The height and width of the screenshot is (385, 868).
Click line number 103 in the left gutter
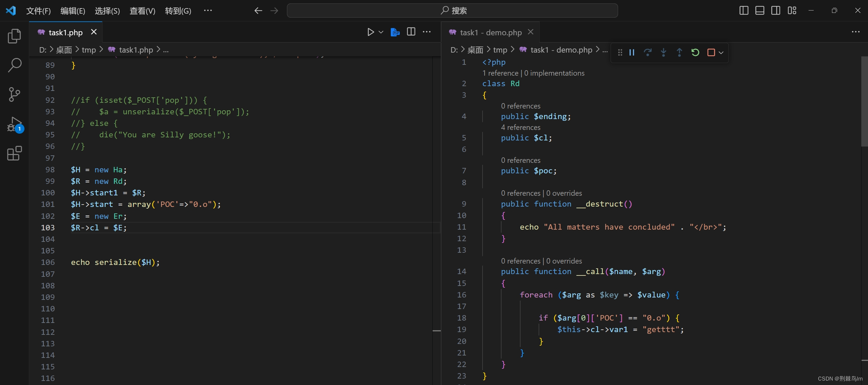click(x=48, y=228)
